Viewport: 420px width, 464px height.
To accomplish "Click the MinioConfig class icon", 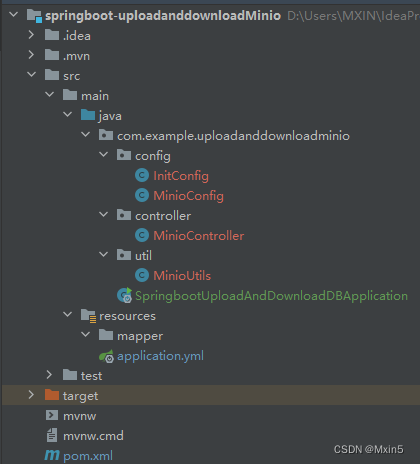I will coord(142,195).
